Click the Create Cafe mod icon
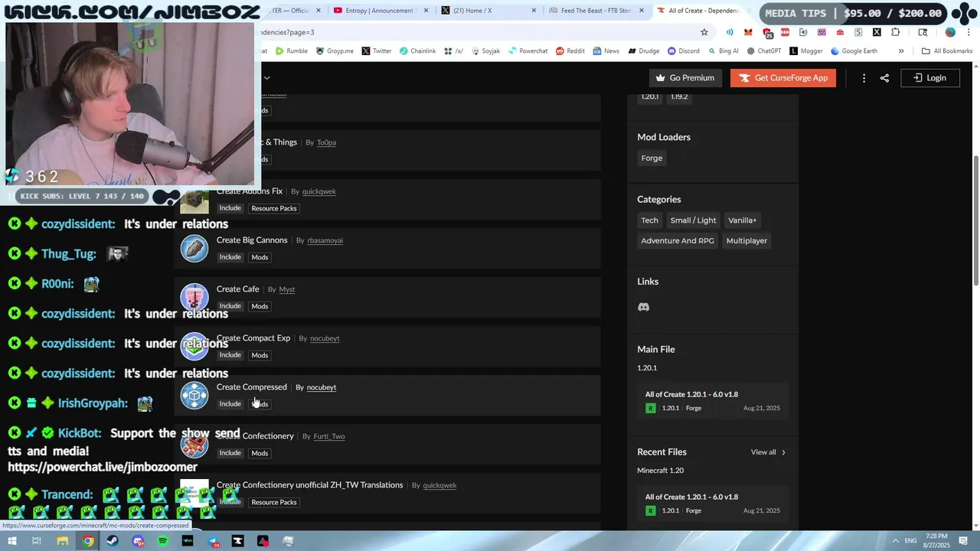The image size is (980, 551). click(x=194, y=297)
